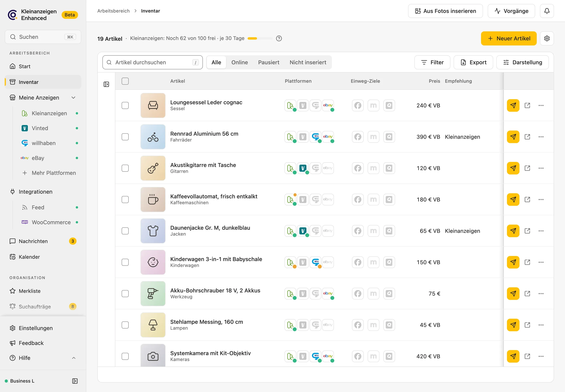Screen dimensions: 565x392
Task: Open the Vorgänge button
Action: (511, 11)
